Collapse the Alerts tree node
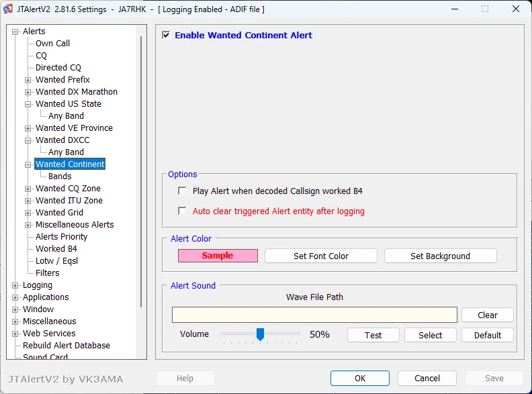Screen dimensions: 532x394 pyautogui.click(x=15, y=32)
